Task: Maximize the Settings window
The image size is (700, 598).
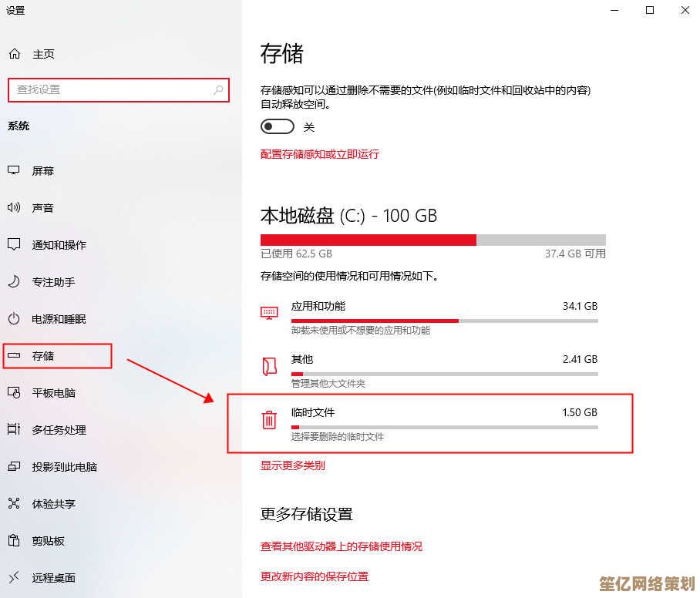Action: pyautogui.click(x=650, y=10)
